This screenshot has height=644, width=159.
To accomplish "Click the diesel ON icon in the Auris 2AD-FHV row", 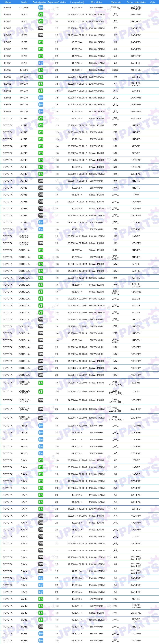I will [x=41, y=215].
